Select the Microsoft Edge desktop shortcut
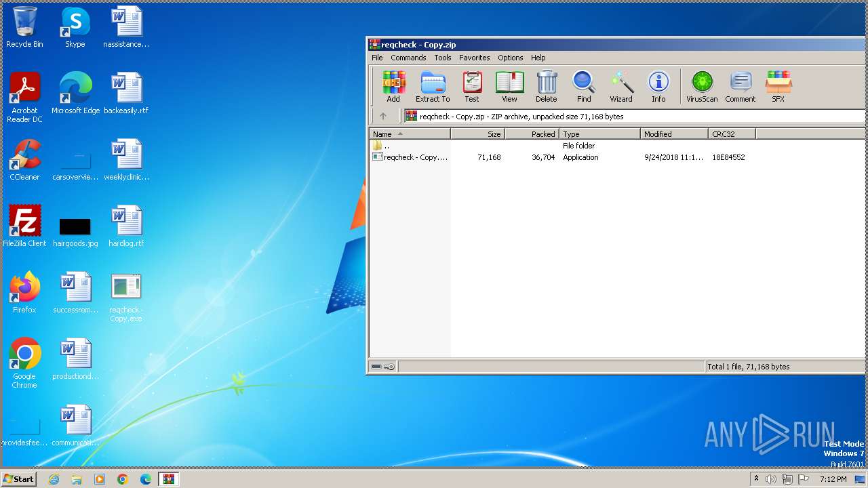The image size is (868, 488). coord(75,94)
